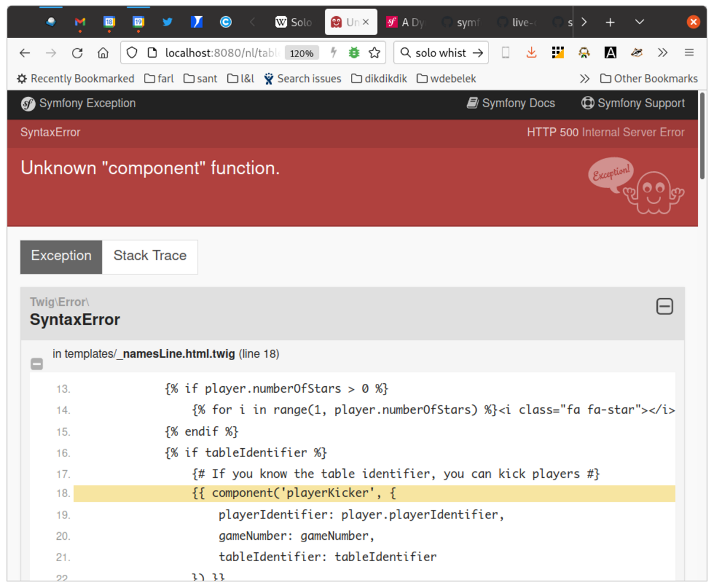The height and width of the screenshot is (588, 714).
Task: Open the 'wdebelek' bookmarks folder
Action: (x=446, y=79)
